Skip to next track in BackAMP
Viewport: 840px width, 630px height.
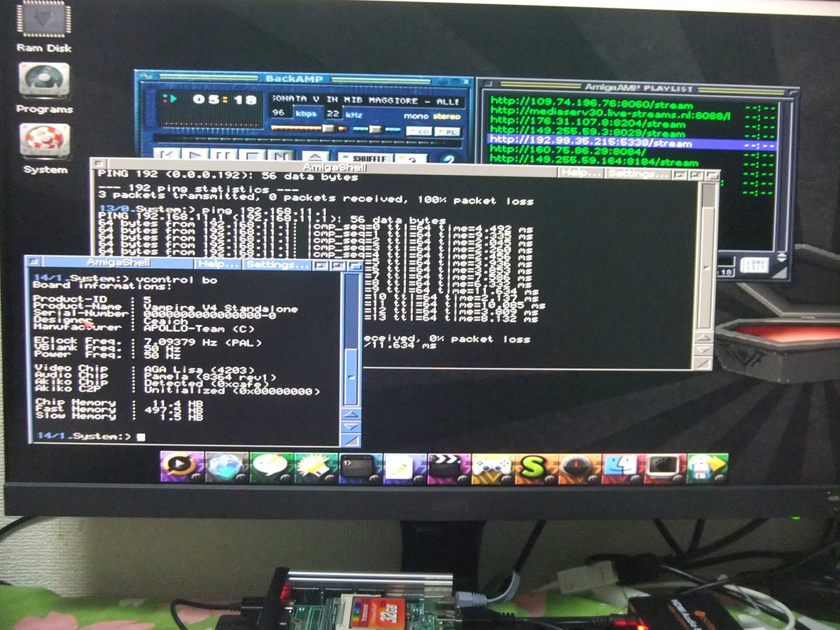281,154
